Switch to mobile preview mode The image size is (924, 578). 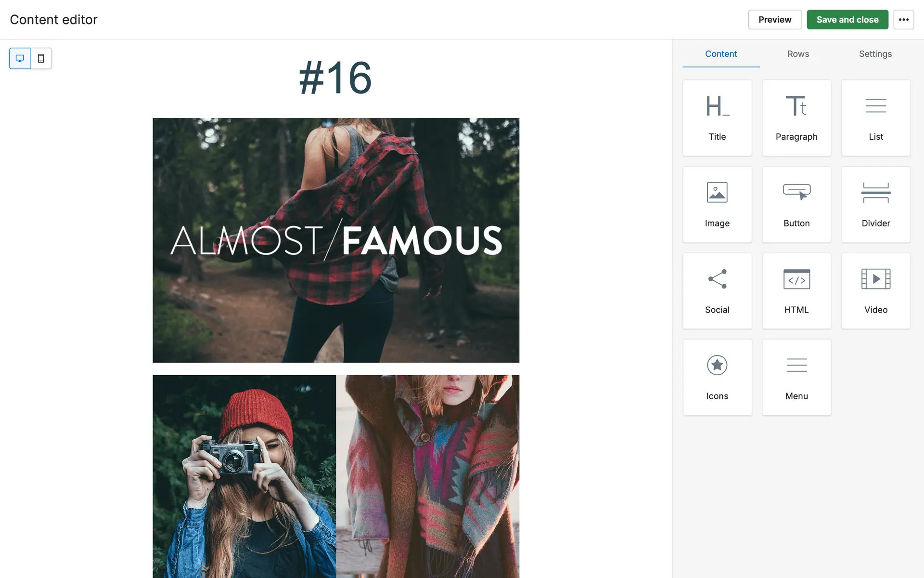(x=41, y=58)
